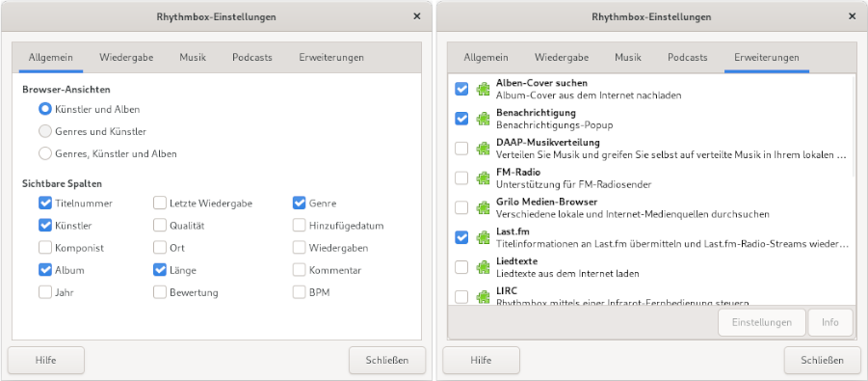The image size is (868, 381).
Task: Open Hilfe in right window
Action: coord(481,361)
